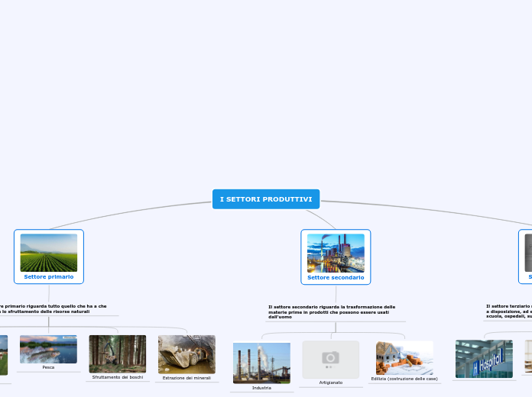Click the Industria label
This screenshot has height=397, width=532.
[x=261, y=388]
